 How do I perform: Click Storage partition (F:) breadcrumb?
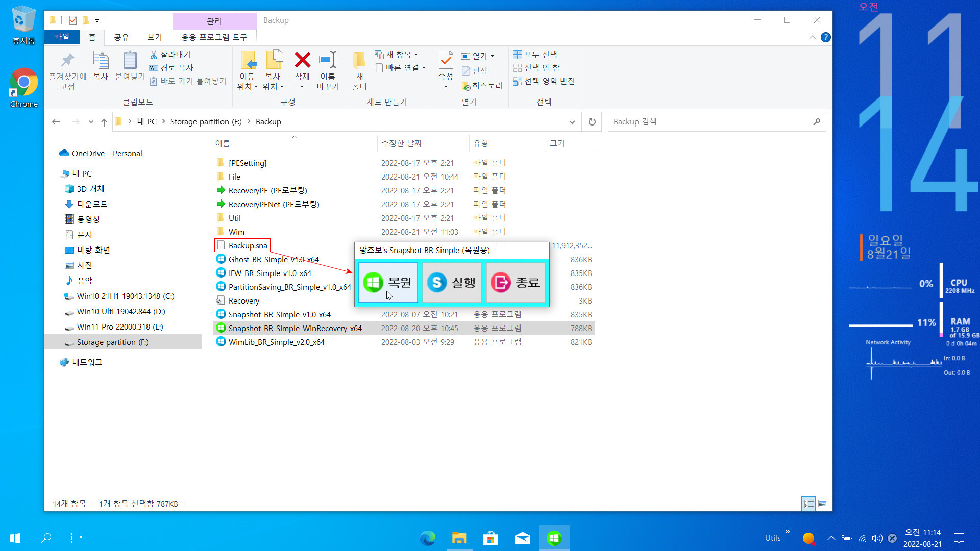(206, 122)
